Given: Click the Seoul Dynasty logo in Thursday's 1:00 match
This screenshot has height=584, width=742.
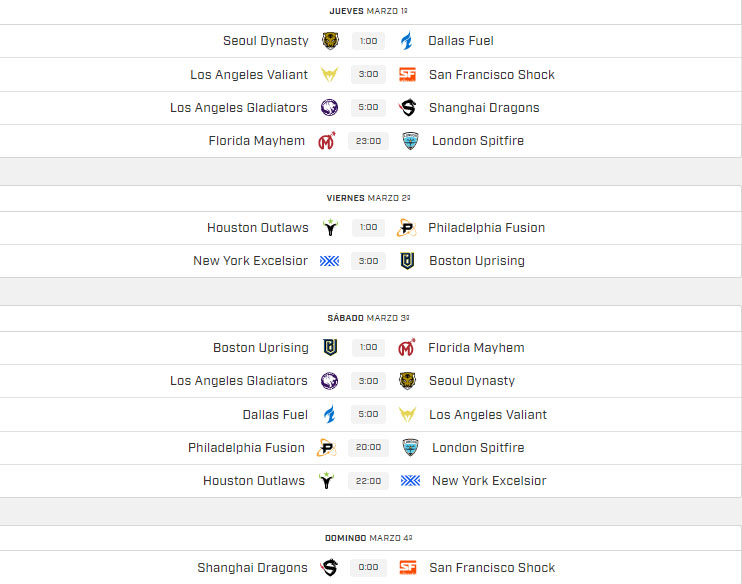Looking at the screenshot, I should (x=330, y=41).
